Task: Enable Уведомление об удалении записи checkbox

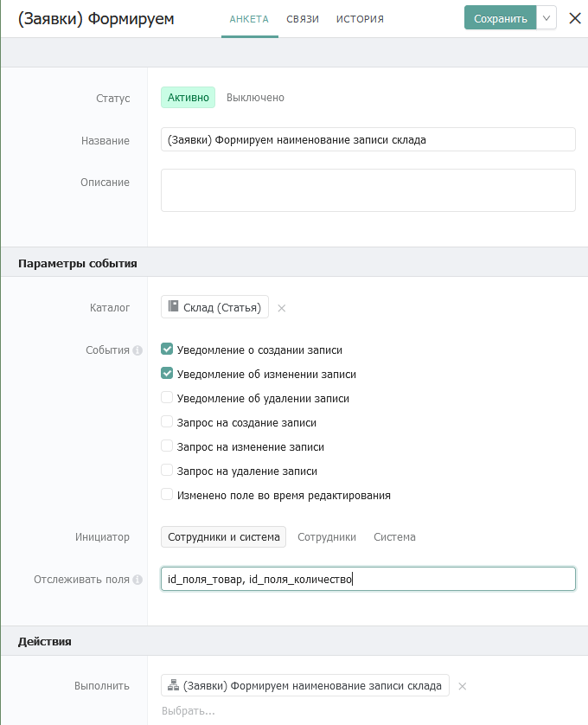Action: pyautogui.click(x=167, y=398)
